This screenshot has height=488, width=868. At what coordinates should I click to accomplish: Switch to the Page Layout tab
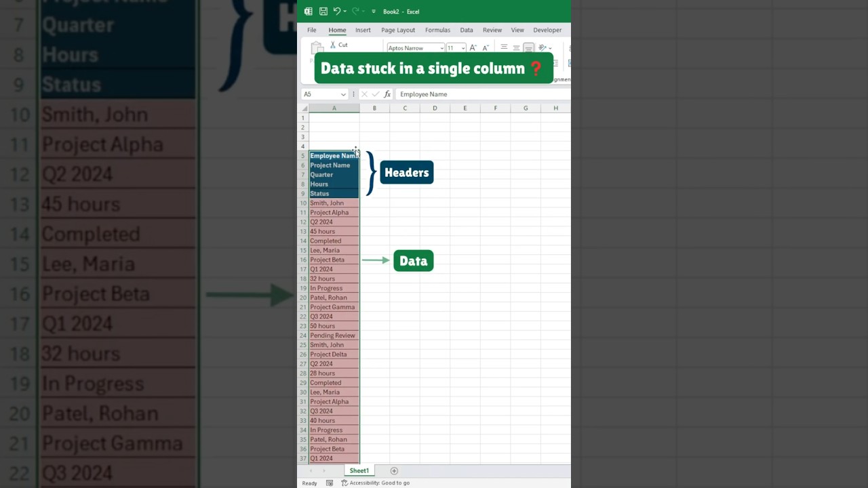coord(398,30)
